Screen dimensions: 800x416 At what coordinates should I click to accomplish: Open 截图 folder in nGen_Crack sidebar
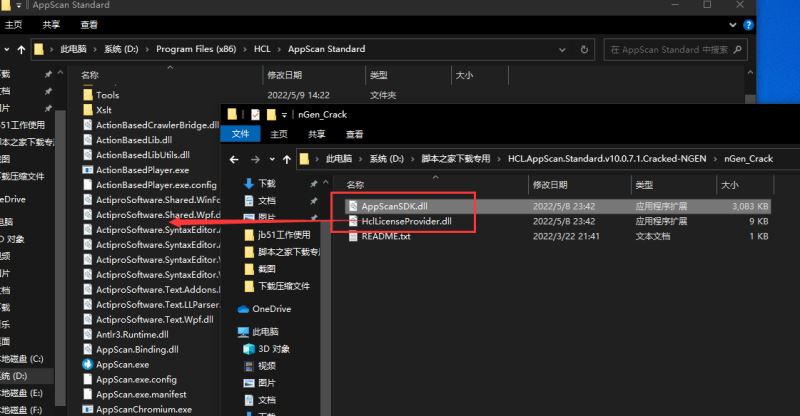(x=266, y=268)
